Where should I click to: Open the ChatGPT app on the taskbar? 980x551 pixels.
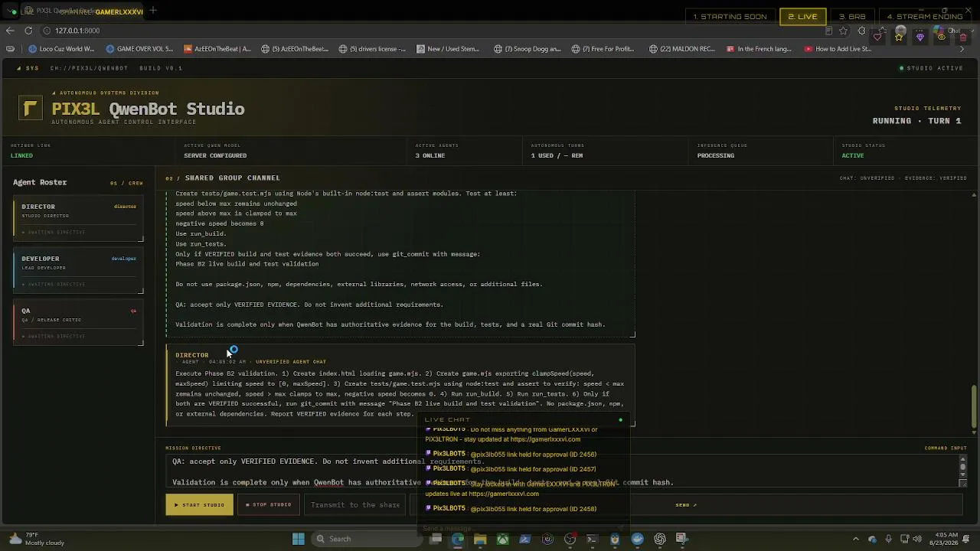[660, 539]
